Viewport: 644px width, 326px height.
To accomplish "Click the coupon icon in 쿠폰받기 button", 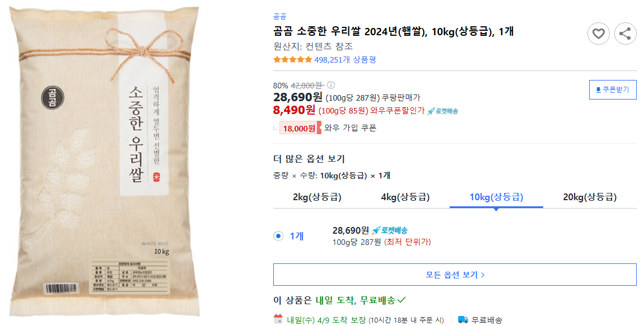I will tap(598, 89).
